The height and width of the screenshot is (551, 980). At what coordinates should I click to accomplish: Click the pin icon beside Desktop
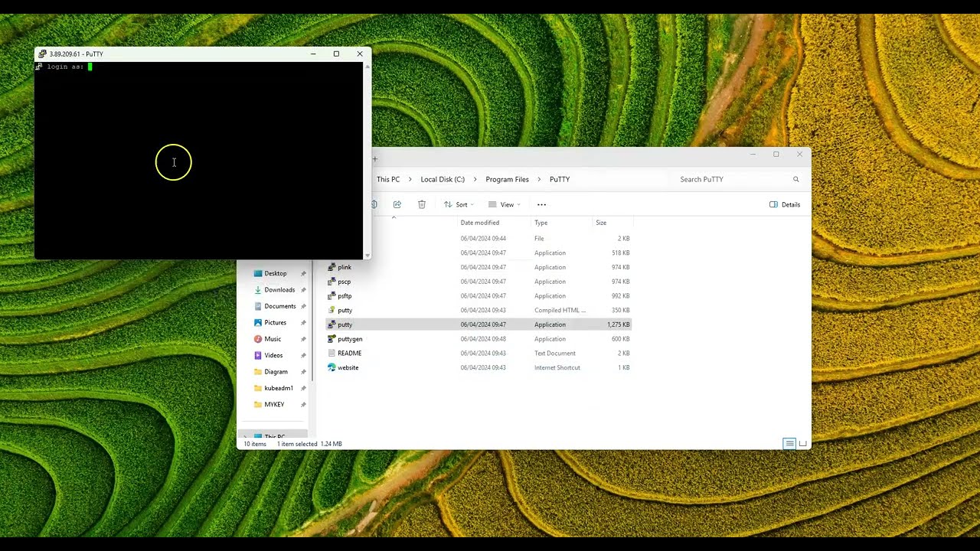[303, 274]
